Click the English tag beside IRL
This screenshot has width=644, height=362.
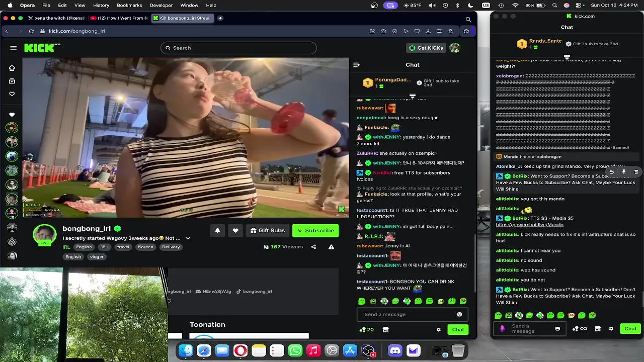coord(84,247)
